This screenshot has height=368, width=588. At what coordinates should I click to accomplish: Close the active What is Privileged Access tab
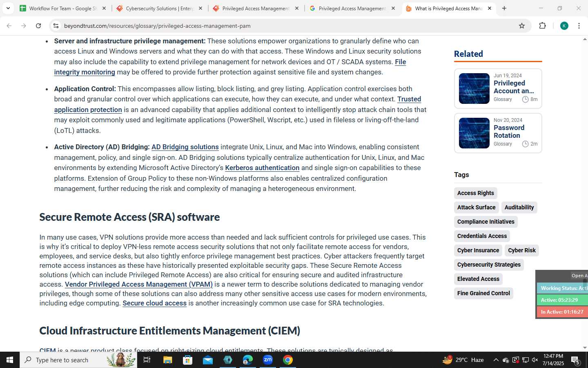(x=490, y=8)
